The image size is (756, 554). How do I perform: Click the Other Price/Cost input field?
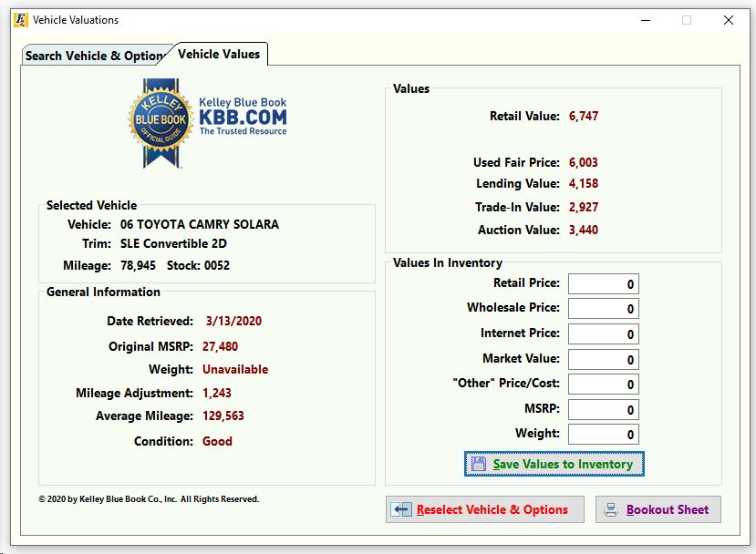pos(603,384)
